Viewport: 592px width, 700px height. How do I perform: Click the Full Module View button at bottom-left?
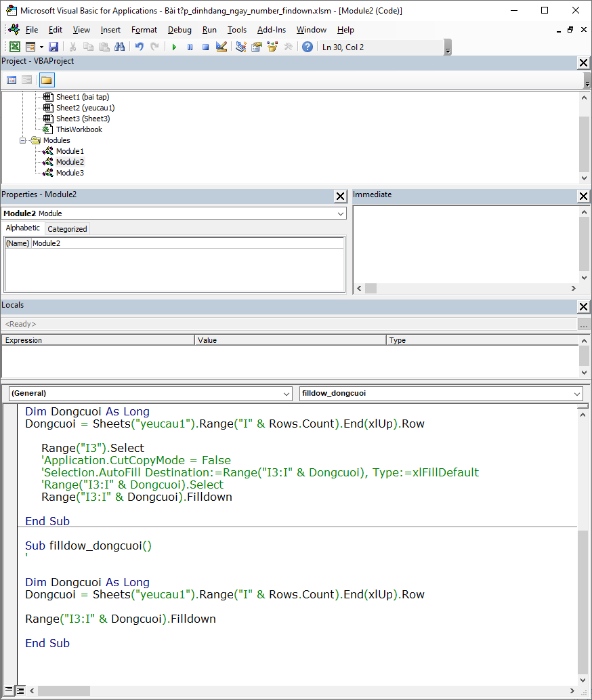[x=20, y=691]
